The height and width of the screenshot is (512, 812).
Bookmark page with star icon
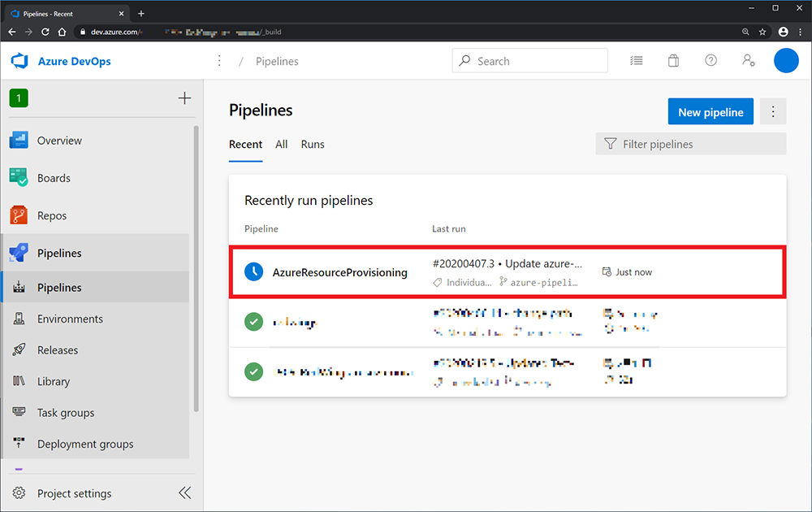click(x=762, y=32)
